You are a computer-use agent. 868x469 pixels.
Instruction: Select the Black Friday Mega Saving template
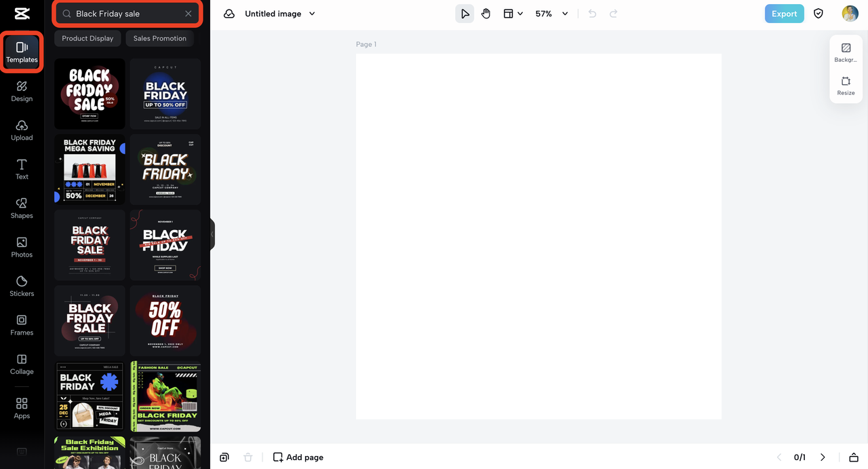pyautogui.click(x=90, y=170)
